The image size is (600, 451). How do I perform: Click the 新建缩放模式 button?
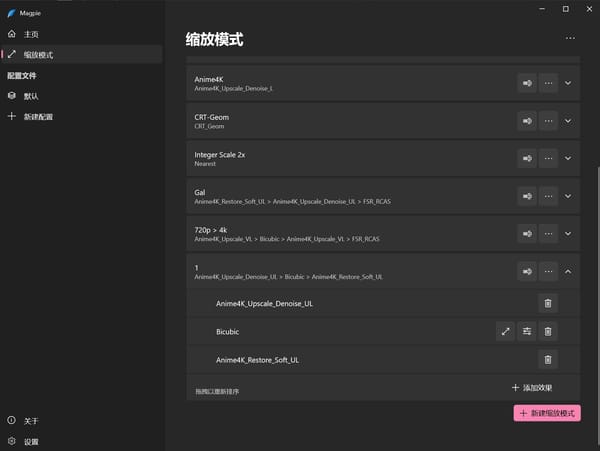tap(547, 413)
